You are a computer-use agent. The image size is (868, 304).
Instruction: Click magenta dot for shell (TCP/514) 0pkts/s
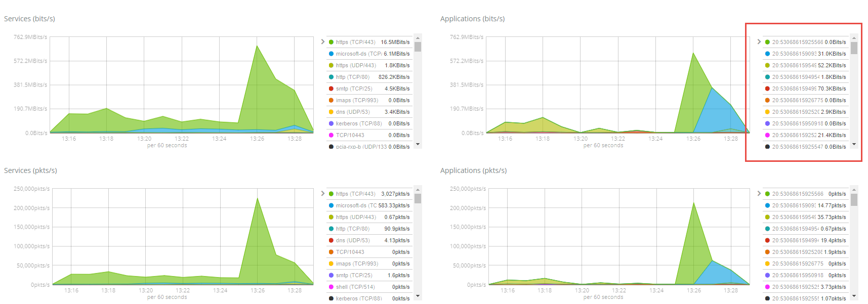331,287
